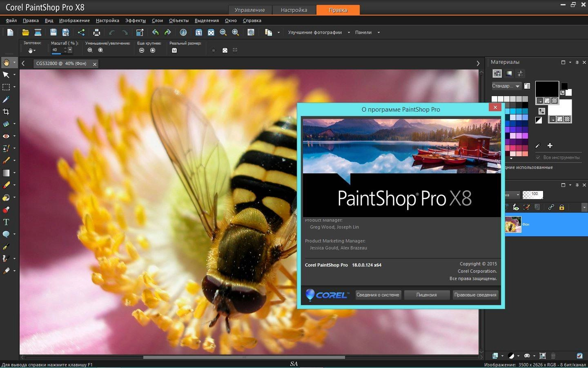Click the main toolbar Zoom Out magnifier
The height and width of the screenshot is (368, 588).
(x=223, y=32)
